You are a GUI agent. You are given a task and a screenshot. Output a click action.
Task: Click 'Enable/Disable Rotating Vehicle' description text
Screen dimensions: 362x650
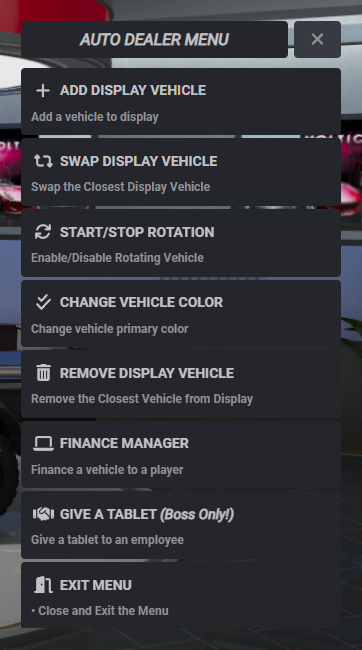pyautogui.click(x=117, y=258)
